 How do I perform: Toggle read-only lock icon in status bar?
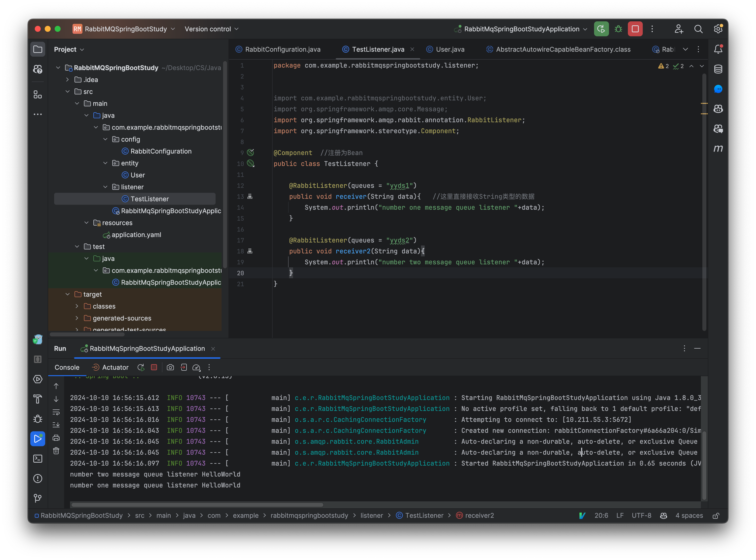pos(716,516)
